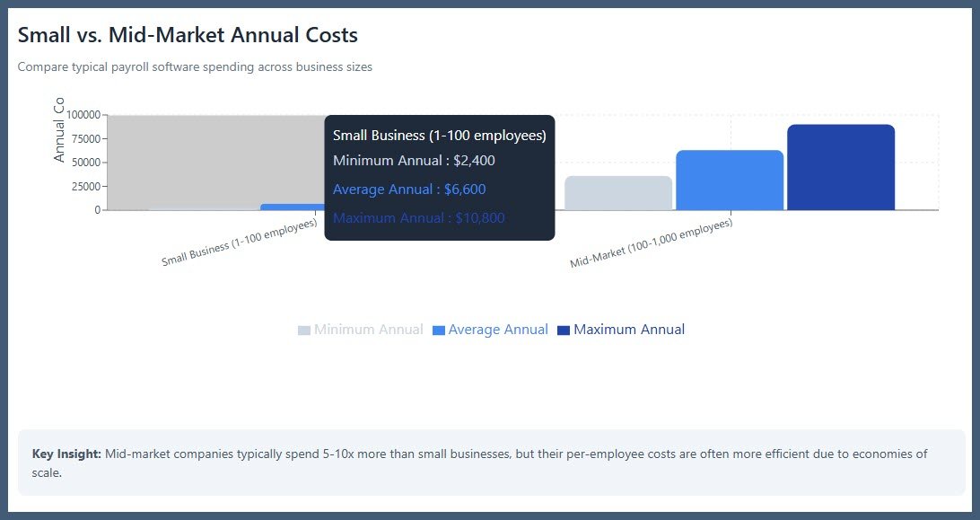
Task: Select the Average Annual : $6,600 tooltip row
Action: tap(408, 189)
